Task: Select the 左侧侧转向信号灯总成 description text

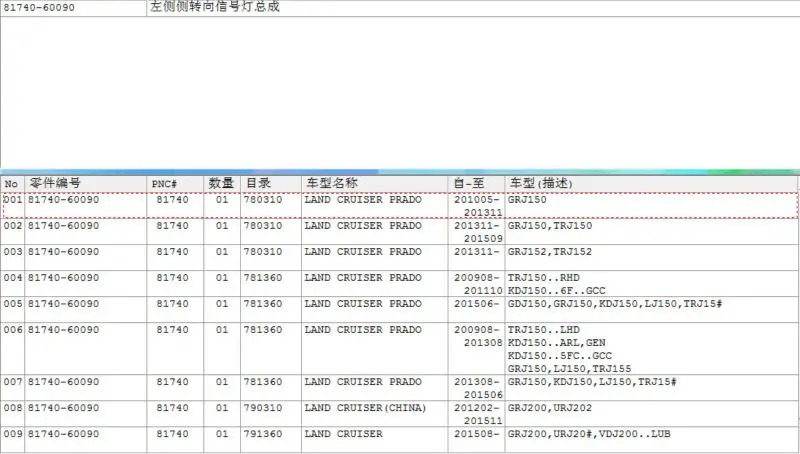Action: point(215,7)
